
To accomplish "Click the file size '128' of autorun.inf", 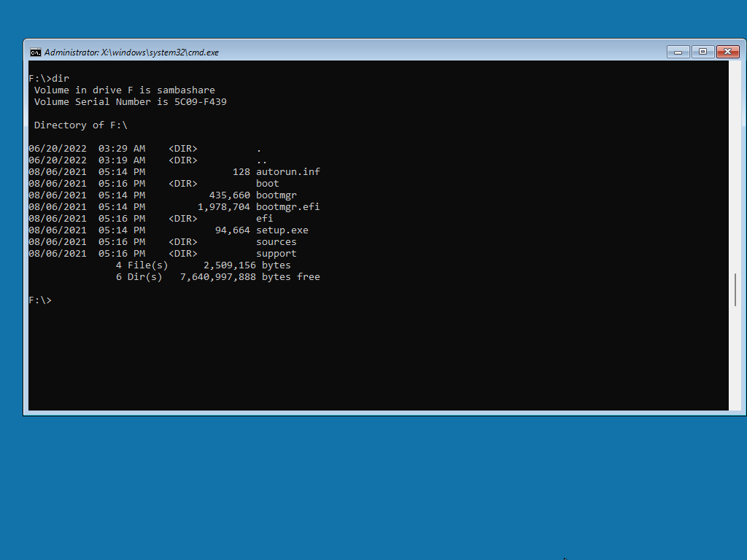I will (x=241, y=172).
